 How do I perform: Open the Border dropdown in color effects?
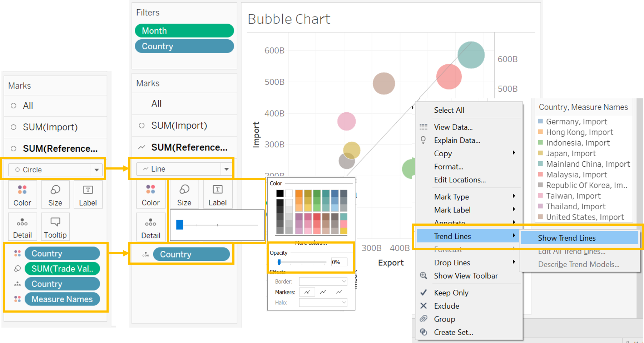tap(323, 282)
